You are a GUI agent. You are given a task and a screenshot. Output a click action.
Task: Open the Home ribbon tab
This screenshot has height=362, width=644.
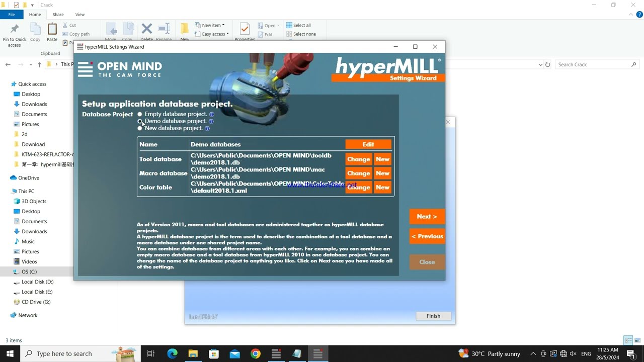[x=35, y=15]
